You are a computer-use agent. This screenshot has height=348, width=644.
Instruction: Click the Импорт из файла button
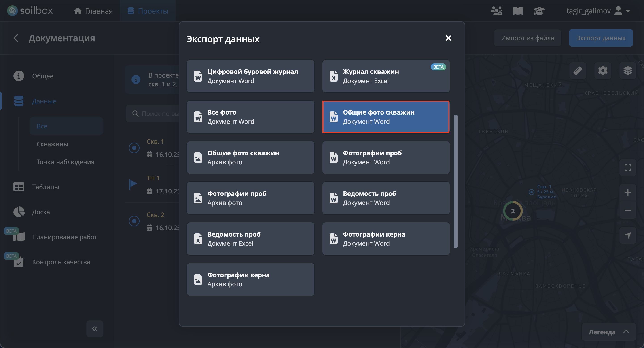pyautogui.click(x=527, y=38)
